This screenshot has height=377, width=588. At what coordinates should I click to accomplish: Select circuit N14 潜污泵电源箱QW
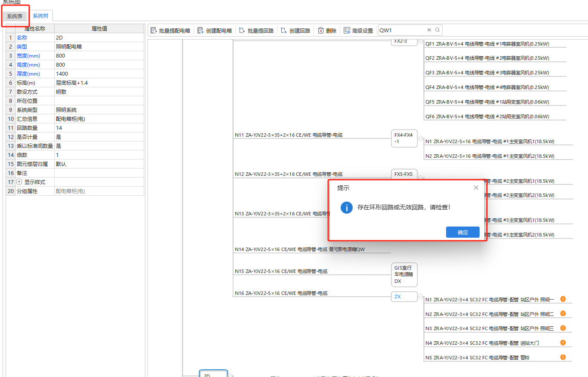click(300, 249)
